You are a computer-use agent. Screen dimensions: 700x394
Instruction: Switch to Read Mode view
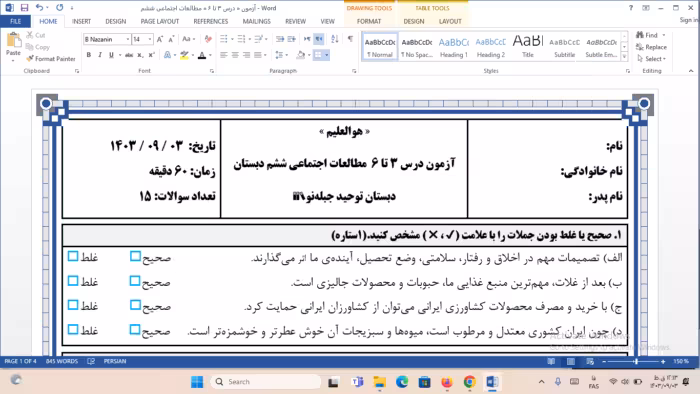551,361
